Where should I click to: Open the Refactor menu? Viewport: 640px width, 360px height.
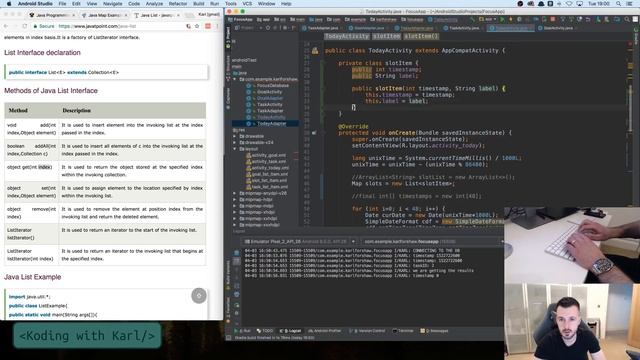178,4
